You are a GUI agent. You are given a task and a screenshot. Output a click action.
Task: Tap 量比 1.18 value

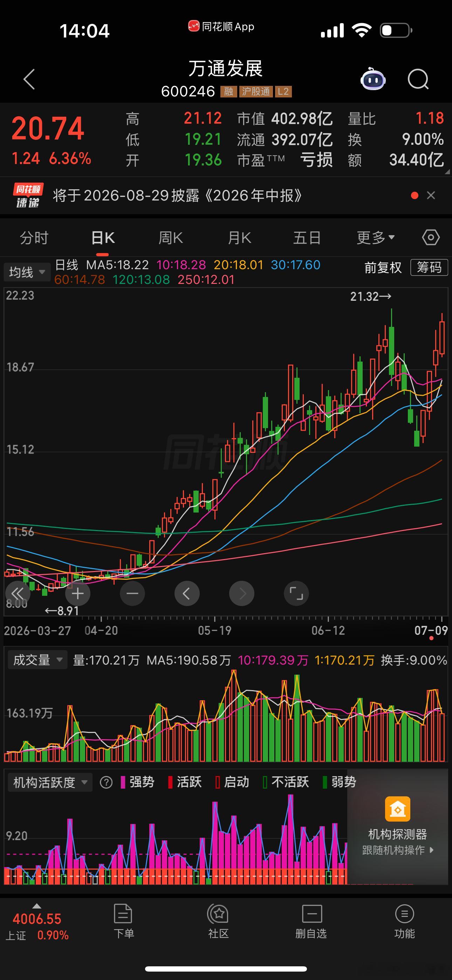click(x=430, y=118)
